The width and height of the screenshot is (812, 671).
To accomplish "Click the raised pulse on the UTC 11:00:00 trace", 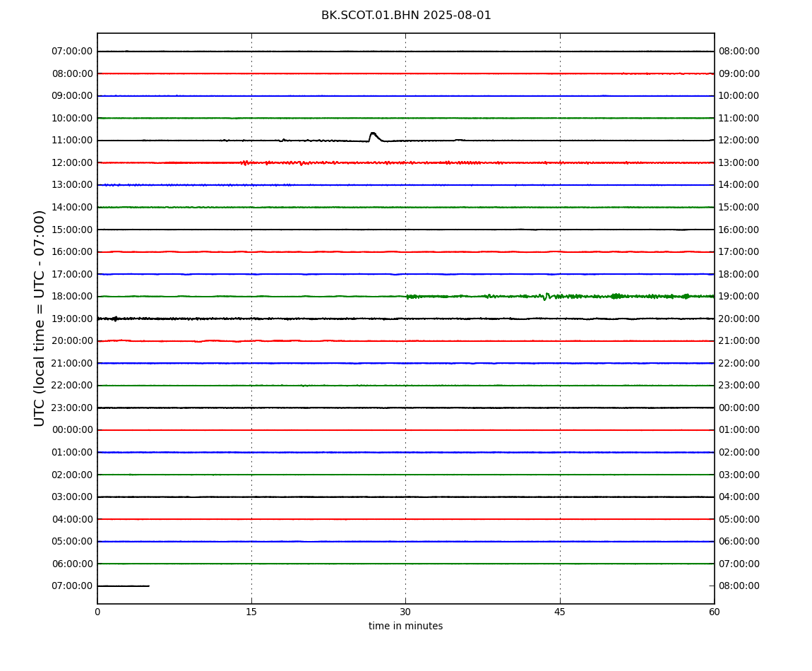I will [375, 137].
